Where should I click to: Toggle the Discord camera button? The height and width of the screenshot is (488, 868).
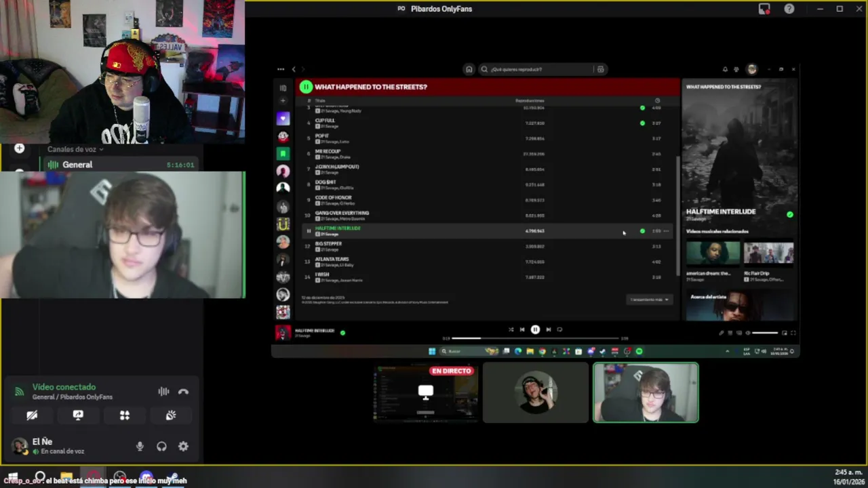pos(32,415)
